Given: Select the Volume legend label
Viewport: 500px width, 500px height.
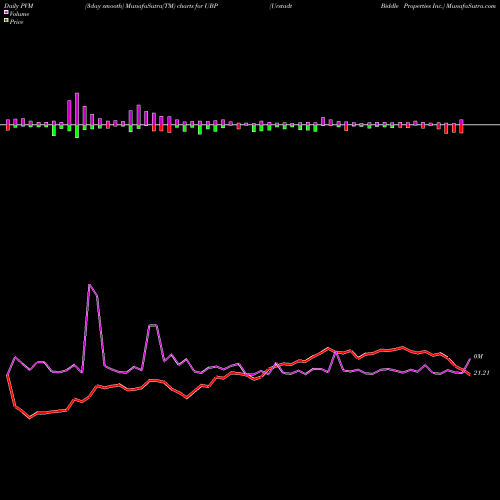Looking at the screenshot, I should [x=19, y=14].
